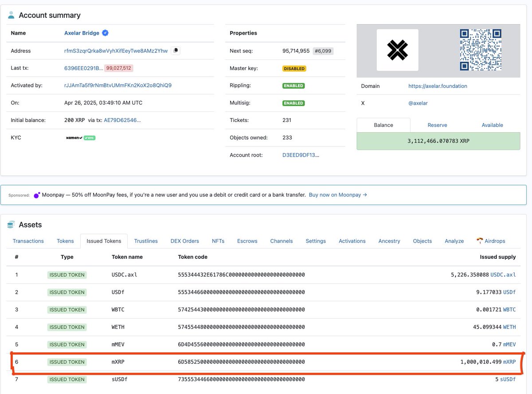Select token code 555344432E61786C in row 1
Screen dimensions: 532x394
click(x=241, y=275)
